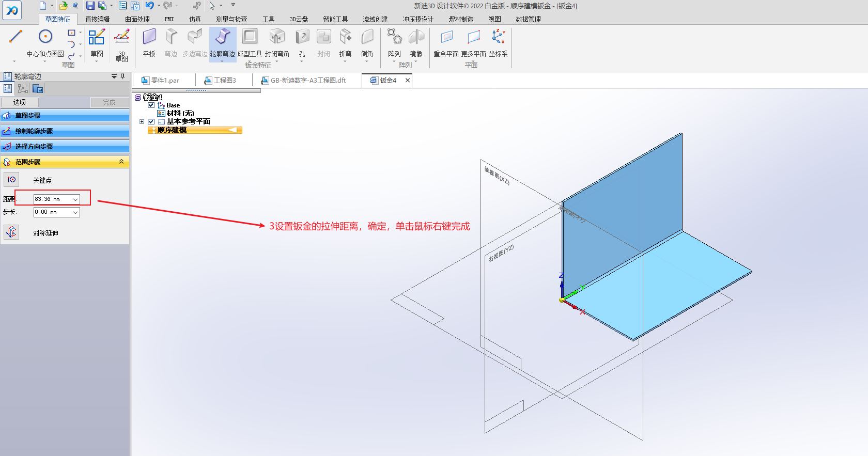This screenshot has height=456, width=868.
Task: Uncheck the Base checkbox in the tree
Action: (151, 105)
